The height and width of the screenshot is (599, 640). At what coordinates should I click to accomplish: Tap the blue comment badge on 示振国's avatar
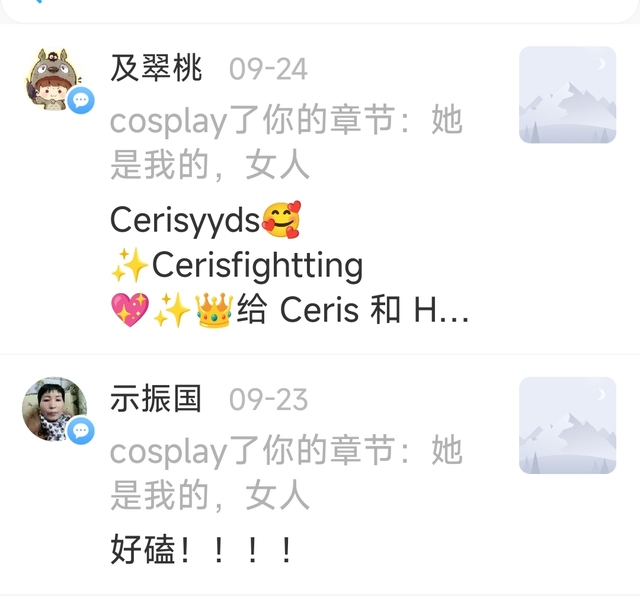tap(81, 430)
